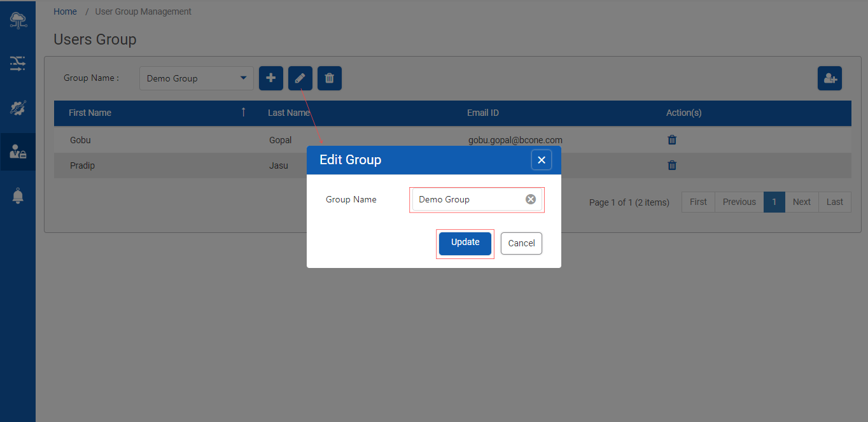Select the Jasu last name cell
Screen dimensions: 868x422
point(279,165)
